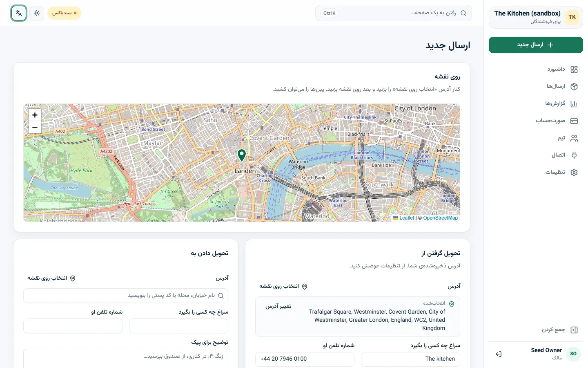The image size is (588, 368).
Task: Click the drop-off contact name field
Action: [178, 326]
